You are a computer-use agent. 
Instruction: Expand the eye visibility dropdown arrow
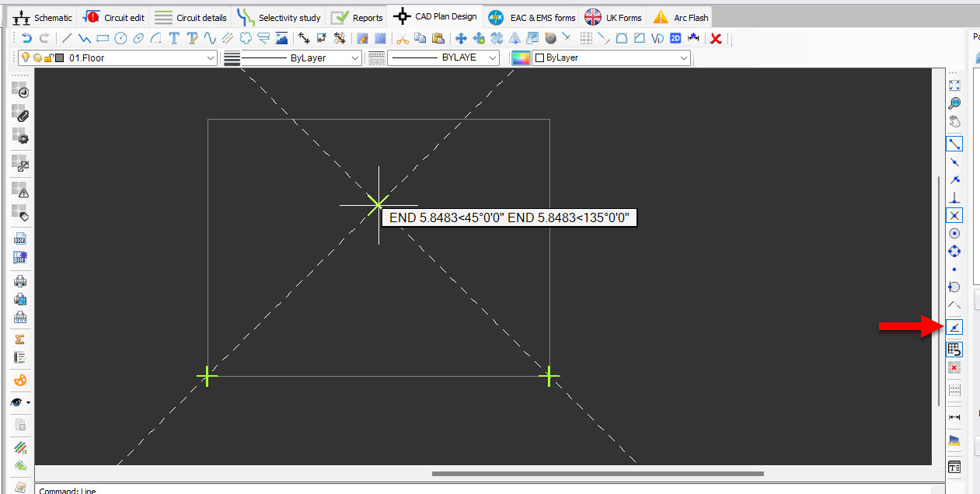click(29, 402)
